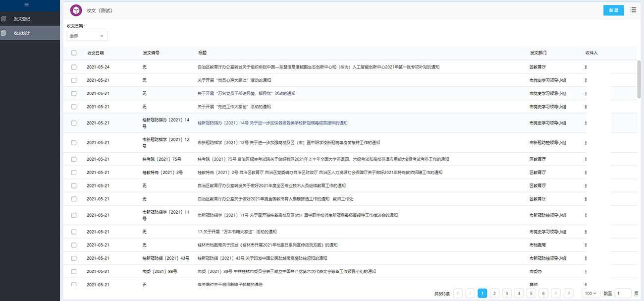Click the 跳至 page number input field
The width and height of the screenshot is (644, 301).
[623, 294]
